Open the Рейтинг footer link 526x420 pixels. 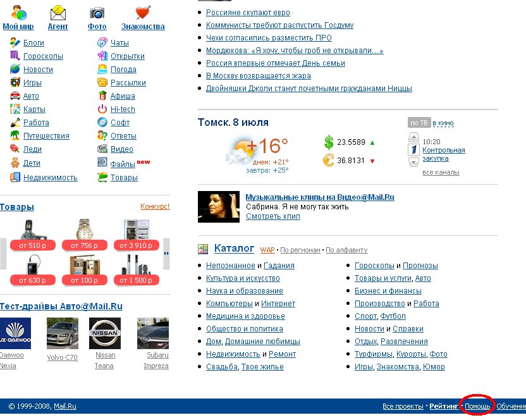coord(443,406)
